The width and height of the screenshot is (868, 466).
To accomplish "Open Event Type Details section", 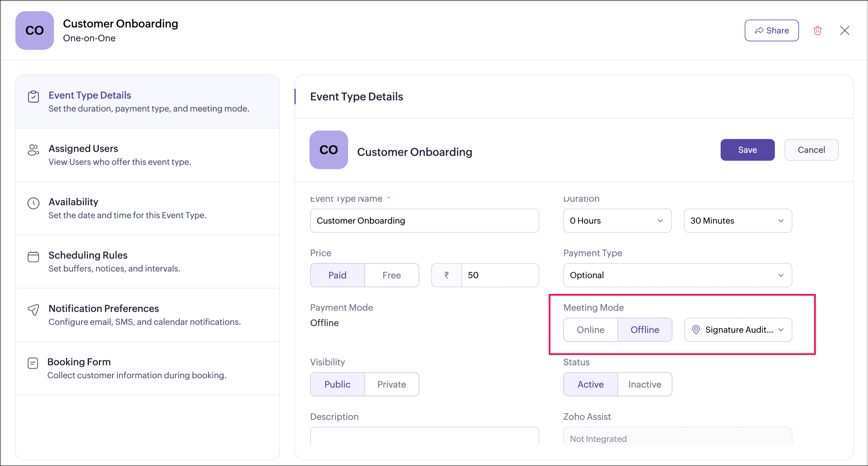I will point(147,102).
